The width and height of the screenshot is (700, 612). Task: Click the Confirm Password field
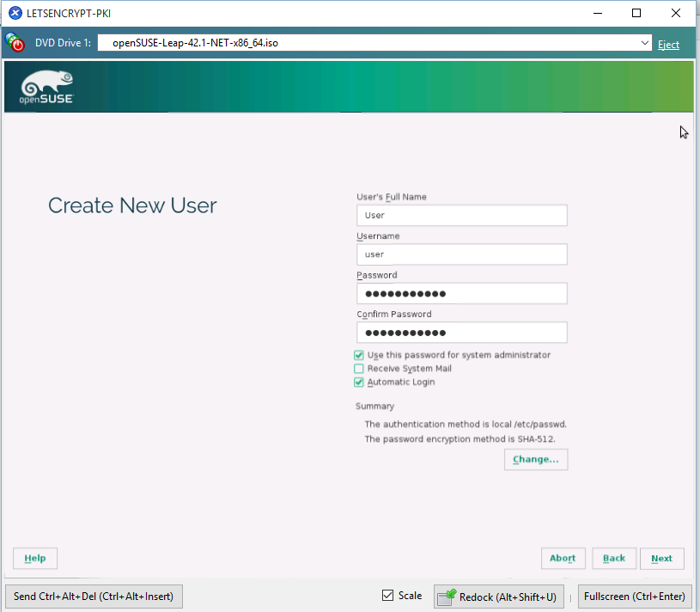click(461, 333)
